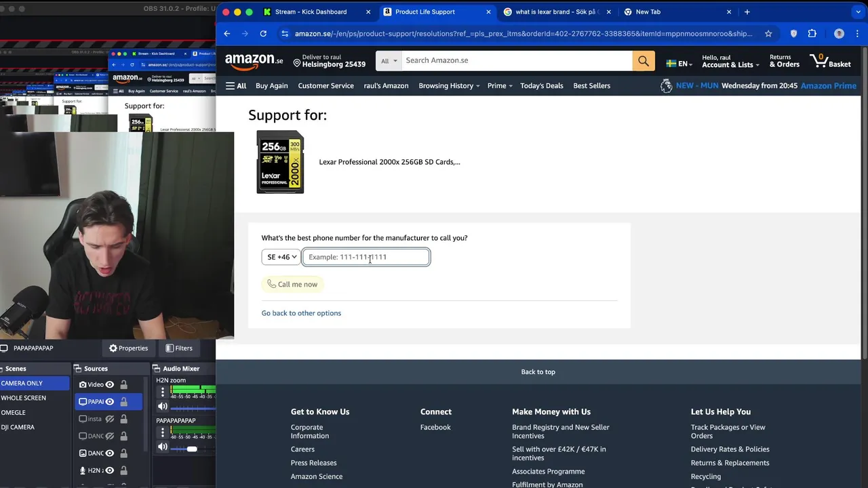
Task: Open the All hamburger menu
Action: pyautogui.click(x=236, y=85)
